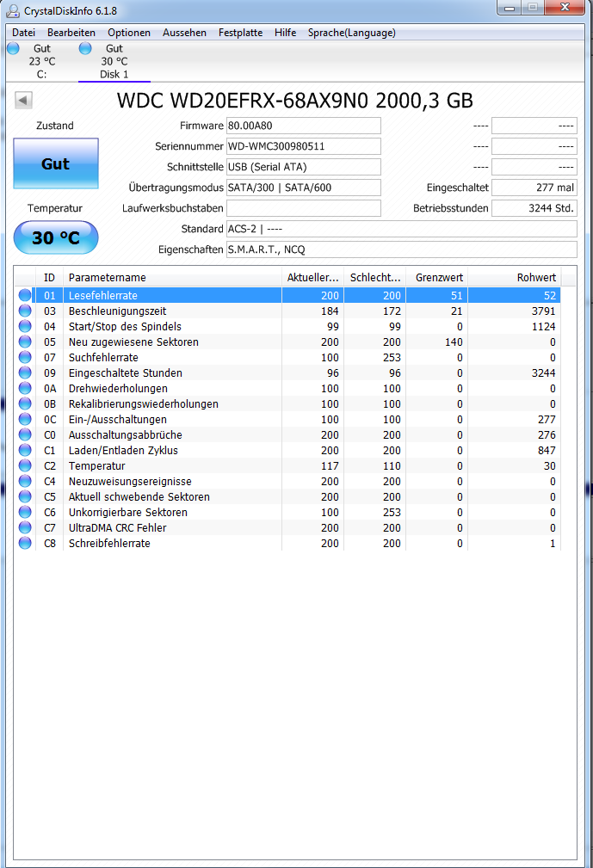This screenshot has height=868, width=593.
Task: Click the Eigenschaften field S.M.A.R.T., NCQ
Action: point(401,249)
